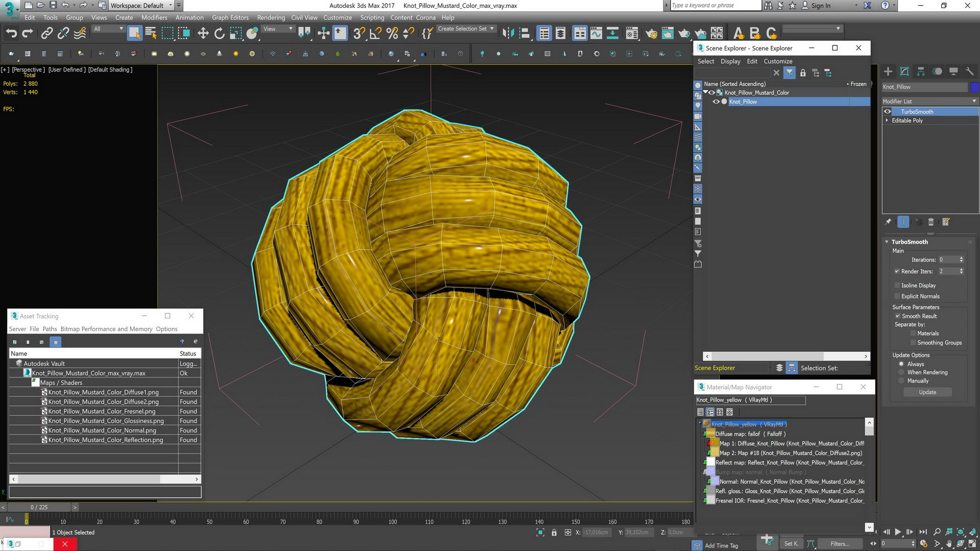Toggle Angle Snap

click(376, 34)
